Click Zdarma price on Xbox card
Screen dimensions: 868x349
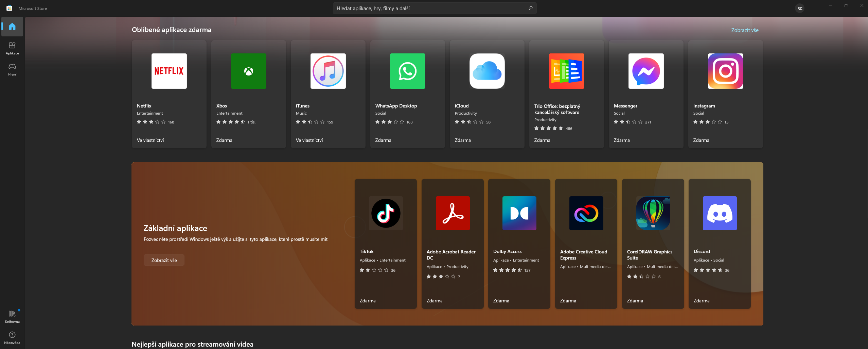[x=224, y=140]
